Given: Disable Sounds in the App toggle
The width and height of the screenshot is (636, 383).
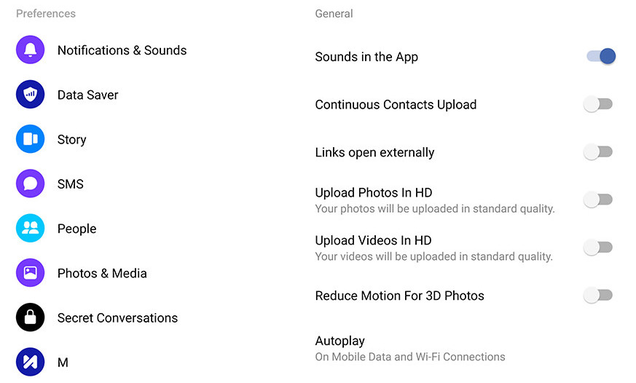Looking at the screenshot, I should click(601, 56).
